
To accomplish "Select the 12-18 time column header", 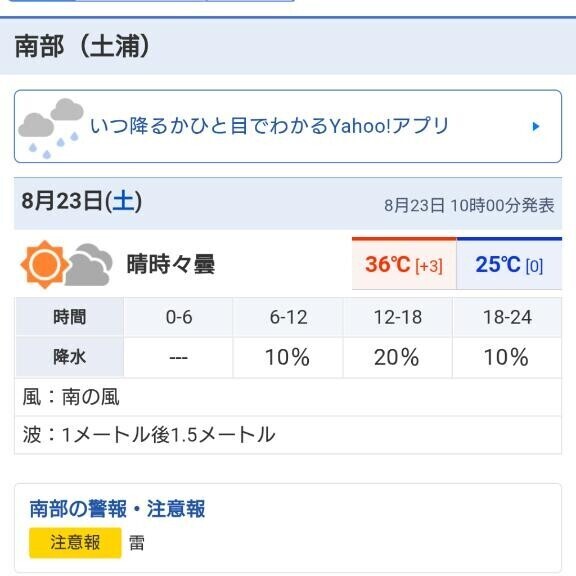I will point(398,317).
